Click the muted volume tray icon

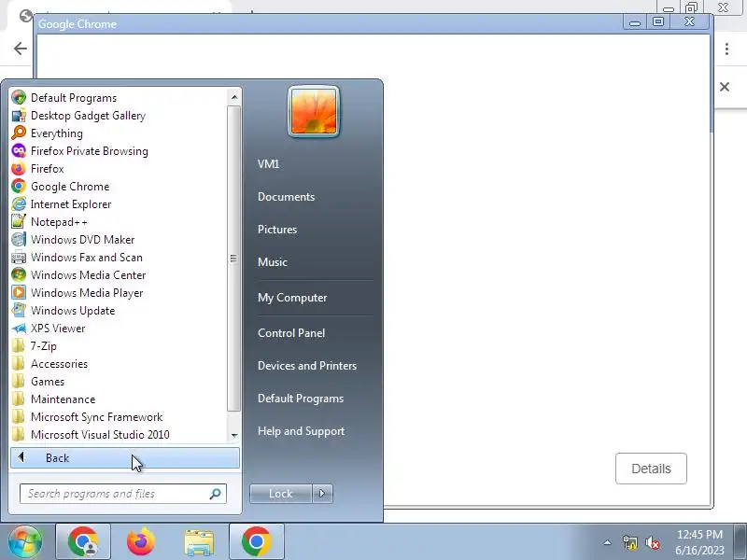(652, 542)
